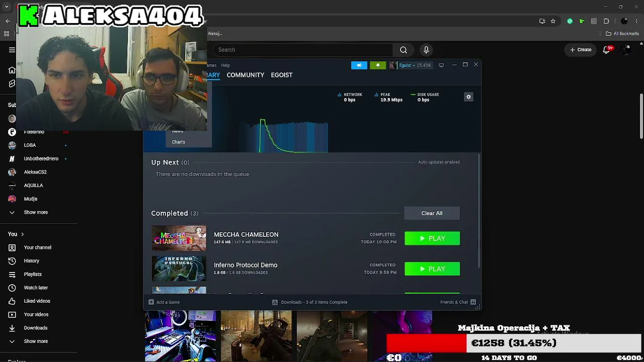Click the YouTube Create button

click(x=581, y=50)
